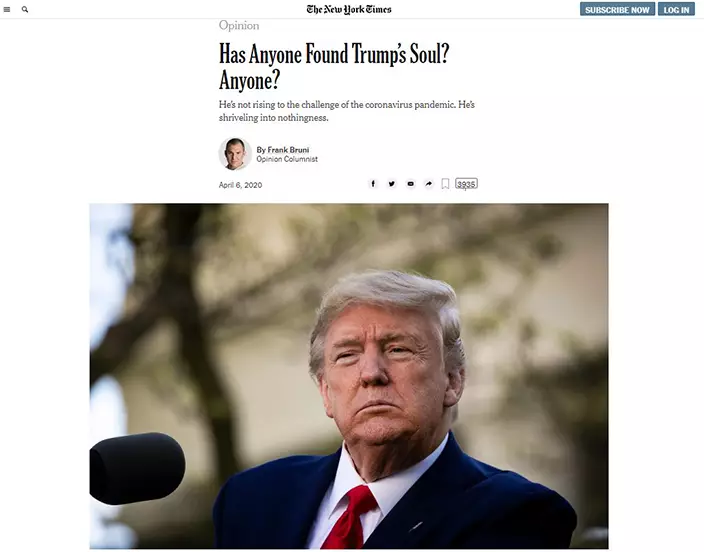Screen dimensions: 704x552
Task: Open the Opinion section link
Action: pos(239,26)
